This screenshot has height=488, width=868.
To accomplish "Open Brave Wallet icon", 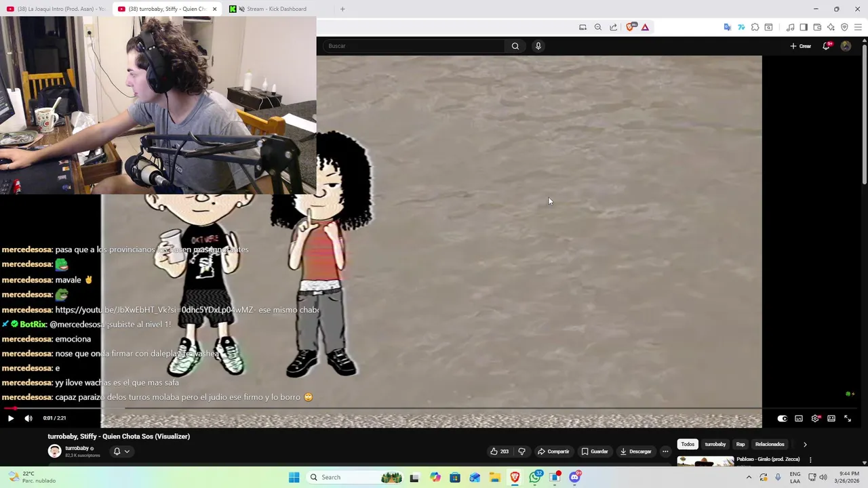I will coord(817,27).
